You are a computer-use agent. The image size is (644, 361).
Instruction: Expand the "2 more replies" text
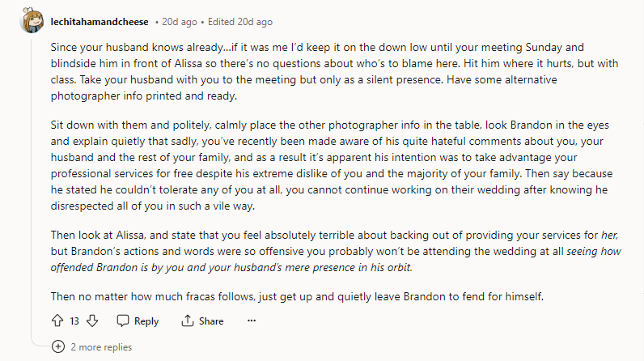tap(101, 347)
